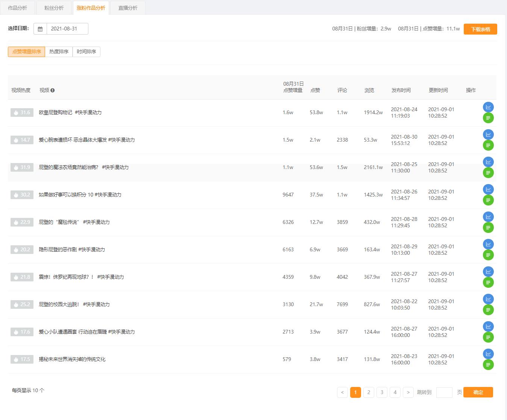Open trend chart icon for 欧皇屁登购物记 row
The image size is (507, 420).
click(488, 107)
